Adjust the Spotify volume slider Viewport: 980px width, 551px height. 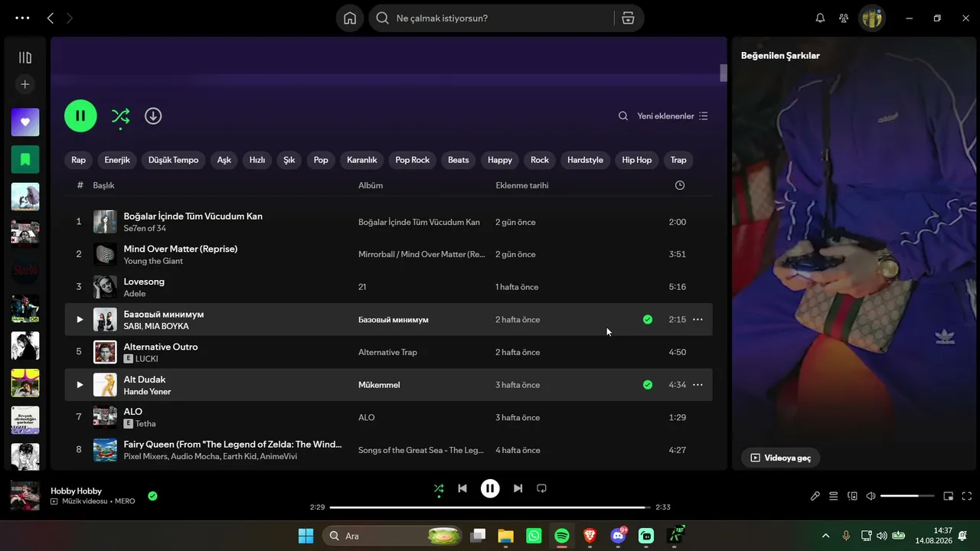907,496
